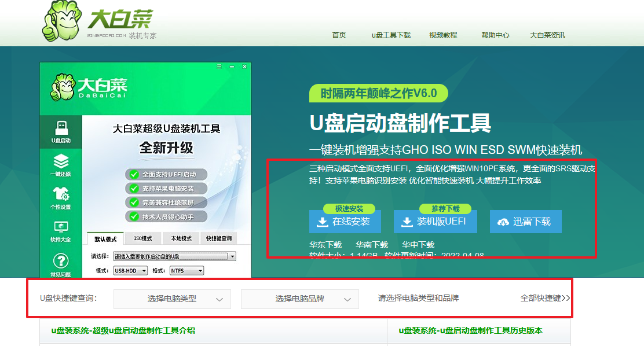
Task: Switch to the ISO模式 tab
Action: coord(142,238)
